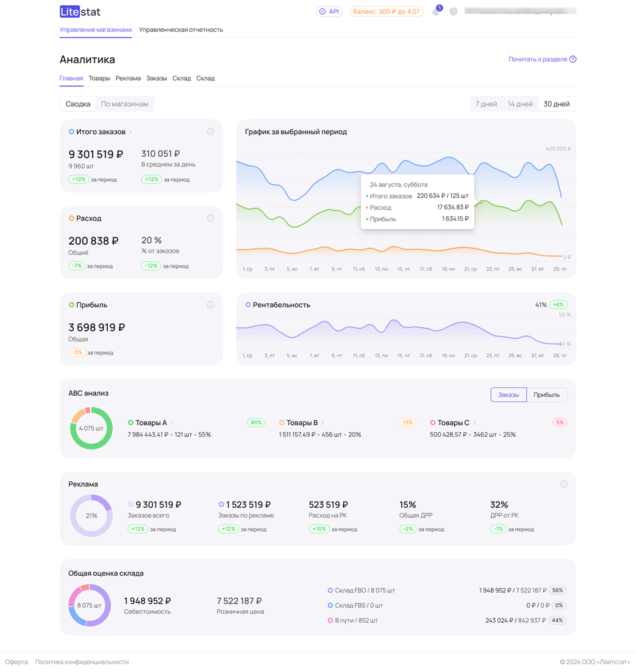Click the help question mark icon in header
This screenshot has height=672, width=636.
click(454, 11)
